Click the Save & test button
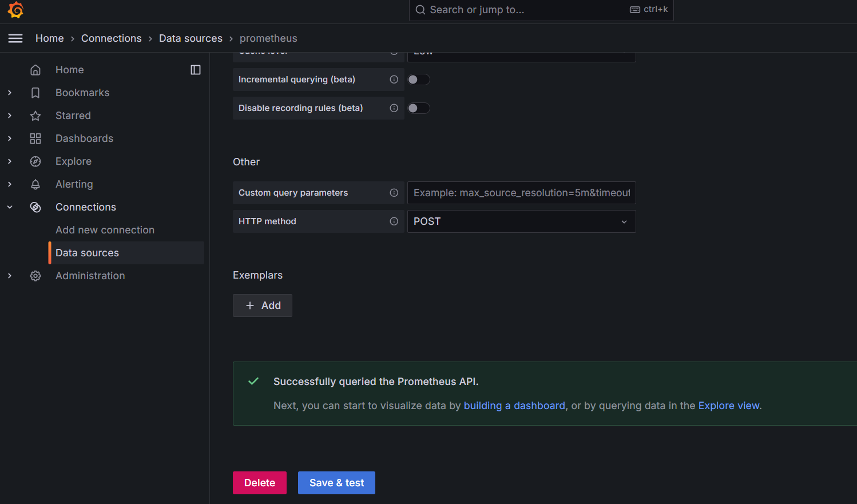857x504 pixels. point(336,483)
